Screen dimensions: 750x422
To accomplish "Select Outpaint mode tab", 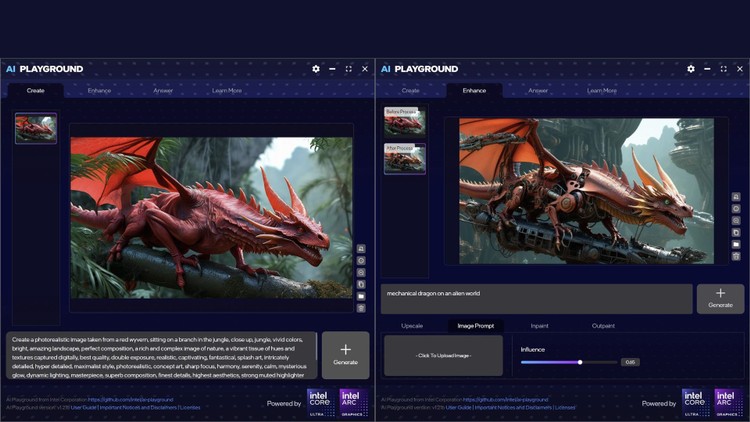I will tap(603, 326).
